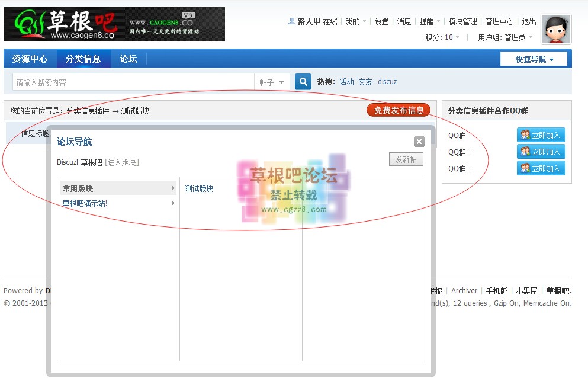Expand the 我的 menu

355,21
